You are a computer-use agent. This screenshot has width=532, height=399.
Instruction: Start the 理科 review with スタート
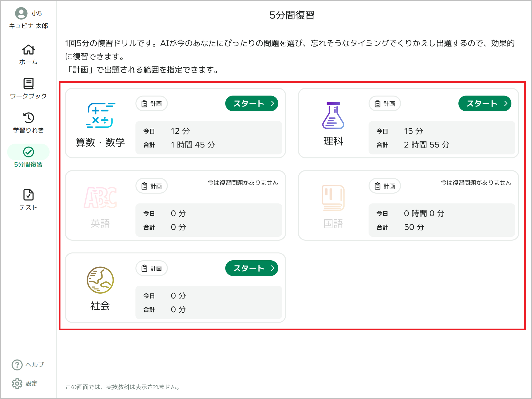(x=485, y=103)
